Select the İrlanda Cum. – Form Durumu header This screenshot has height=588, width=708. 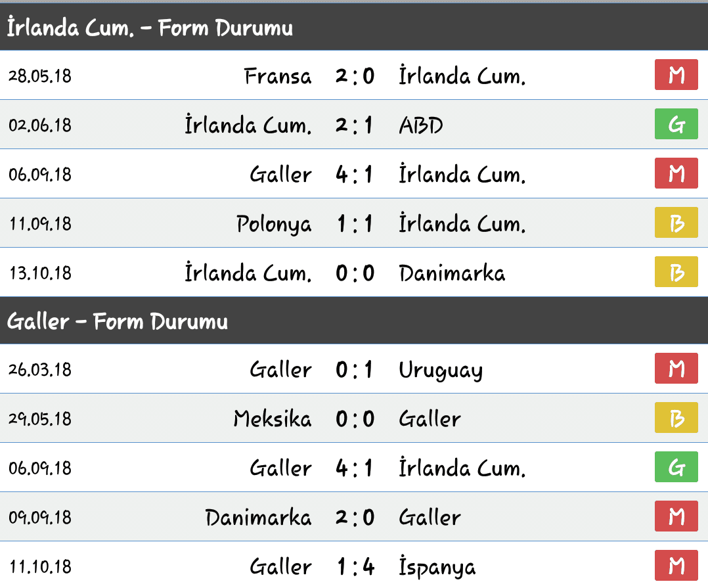point(354,27)
